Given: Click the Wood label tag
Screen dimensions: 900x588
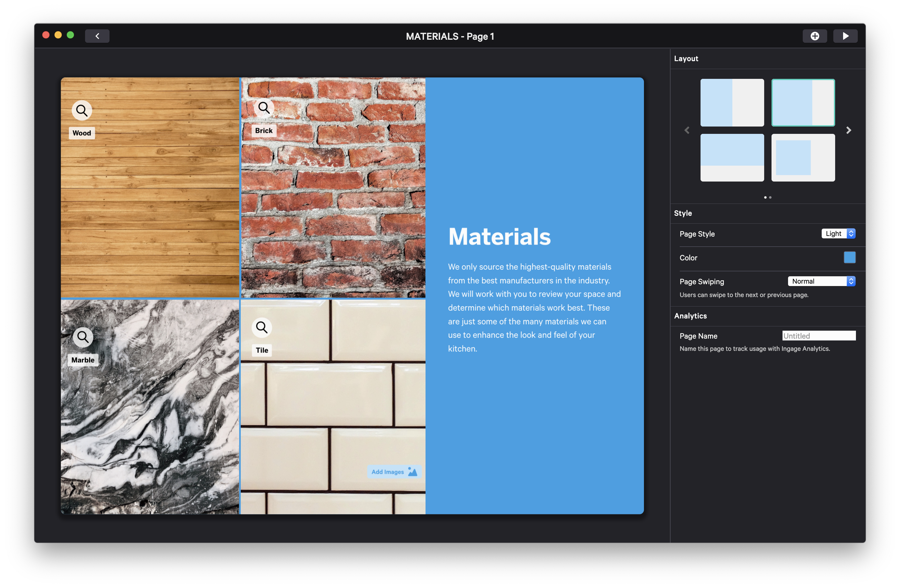Looking at the screenshot, I should pos(82,133).
